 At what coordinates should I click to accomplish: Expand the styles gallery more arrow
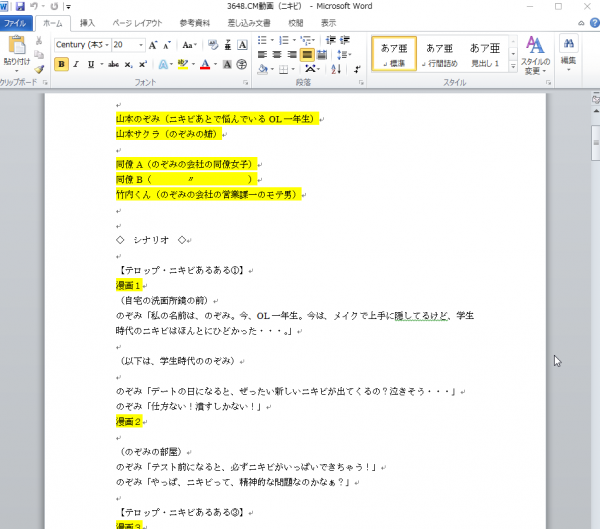(512, 67)
